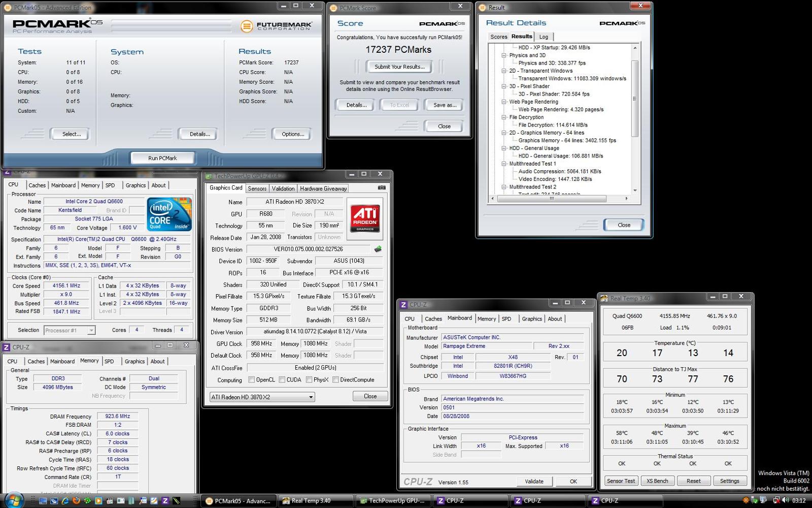The height and width of the screenshot is (508, 812).
Task: Click the ATI Radeon logo in GPU-Z
Action: coord(365,218)
